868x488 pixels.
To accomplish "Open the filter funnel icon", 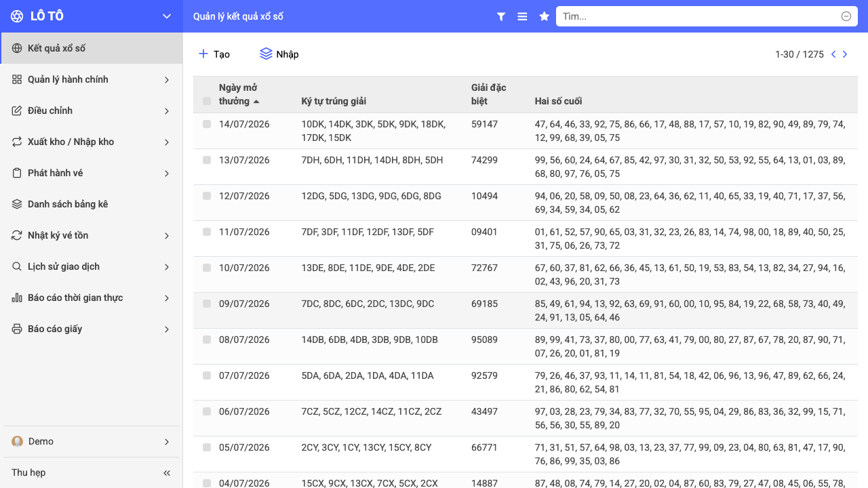I will (501, 16).
